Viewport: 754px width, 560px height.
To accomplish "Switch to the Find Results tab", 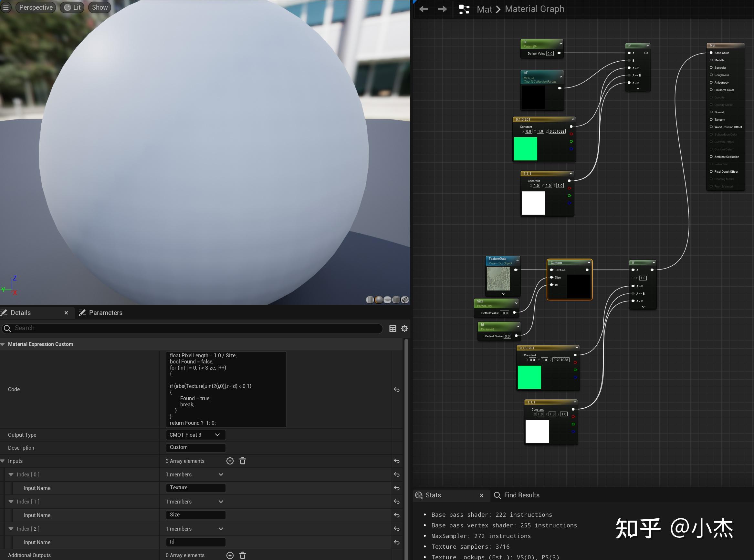I will 521,495.
